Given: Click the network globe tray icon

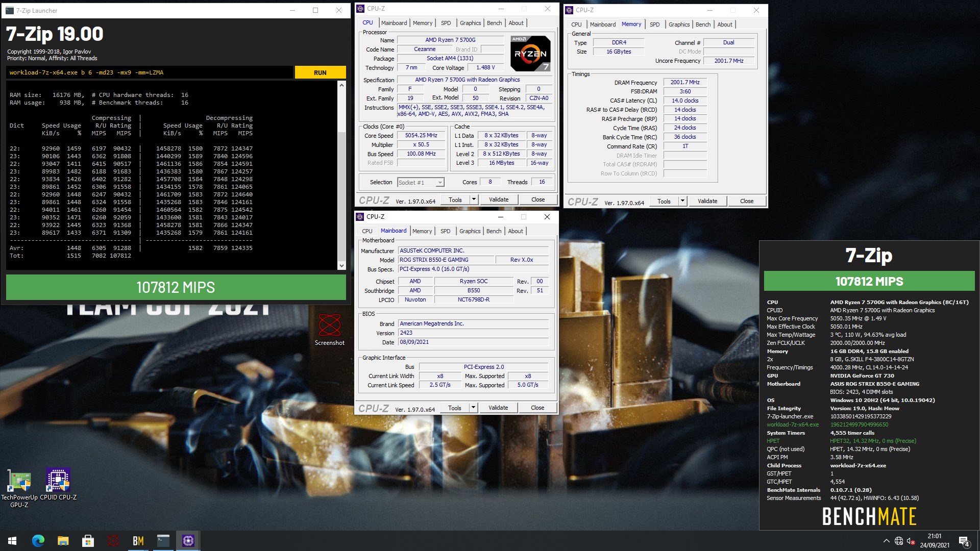Looking at the screenshot, I should 899,541.
